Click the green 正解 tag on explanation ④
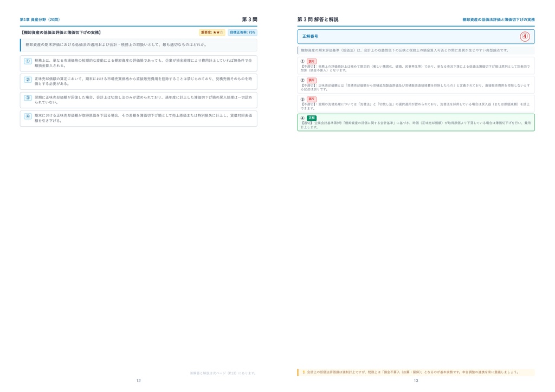 click(312, 118)
